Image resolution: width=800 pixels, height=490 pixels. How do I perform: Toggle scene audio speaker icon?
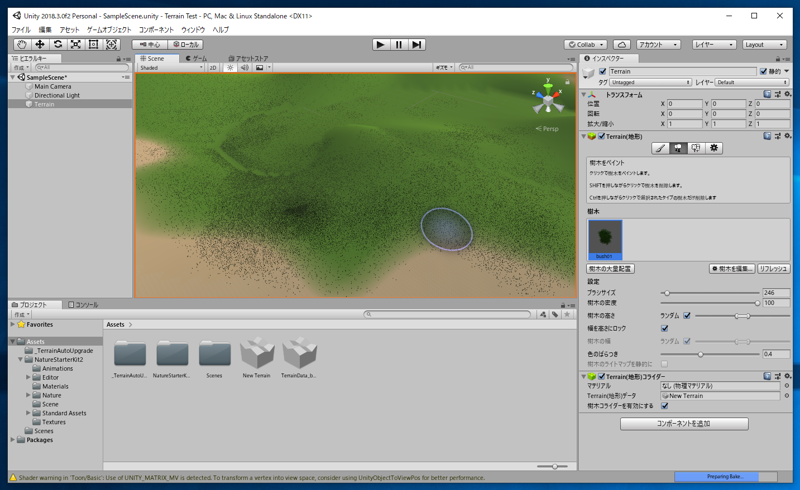click(245, 67)
